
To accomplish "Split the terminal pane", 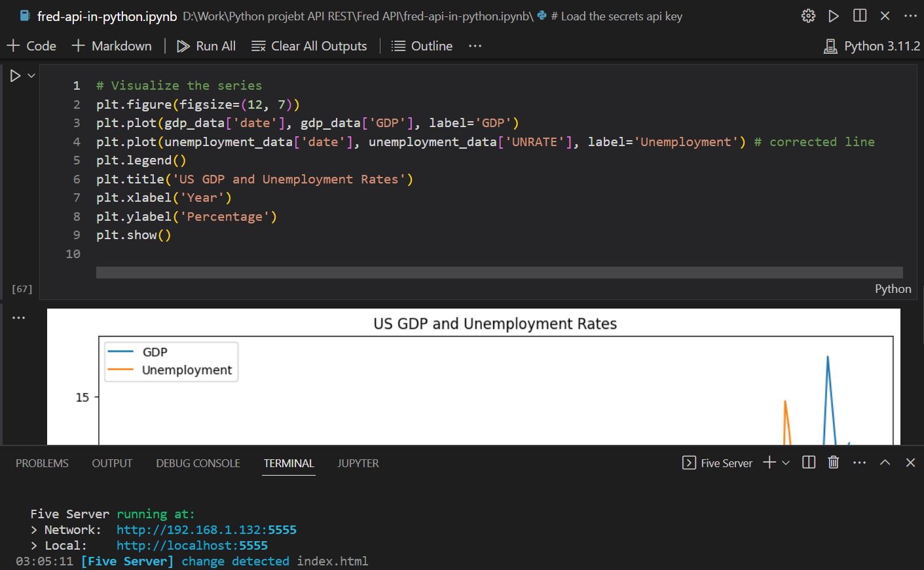I will [x=809, y=463].
